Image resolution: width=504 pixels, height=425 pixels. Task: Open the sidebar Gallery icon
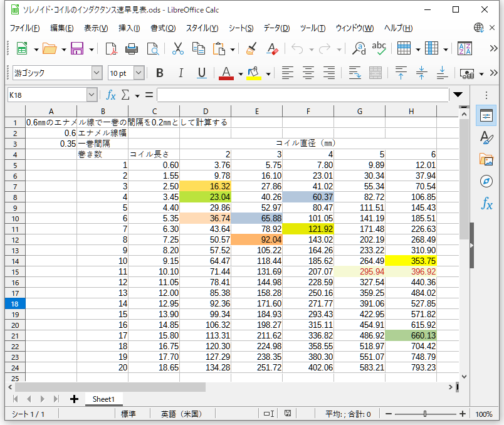pos(486,159)
